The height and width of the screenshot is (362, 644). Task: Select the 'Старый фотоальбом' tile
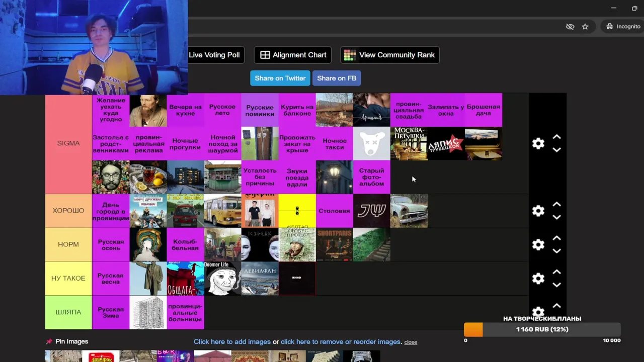click(371, 177)
